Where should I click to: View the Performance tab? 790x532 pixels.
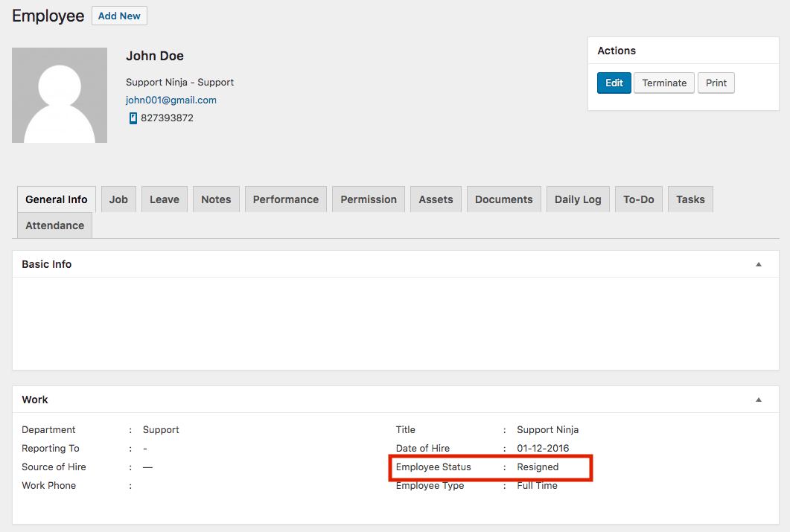(x=285, y=199)
